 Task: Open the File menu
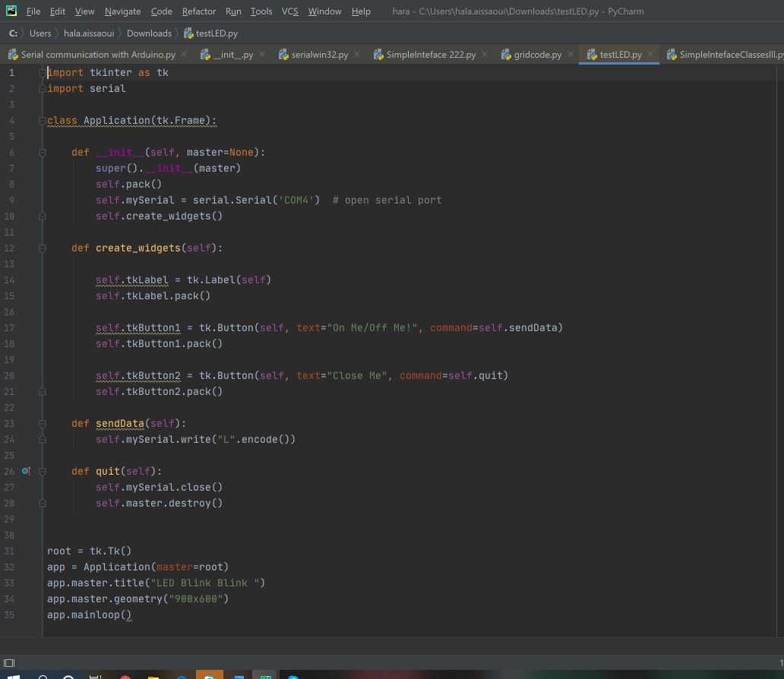pos(33,11)
